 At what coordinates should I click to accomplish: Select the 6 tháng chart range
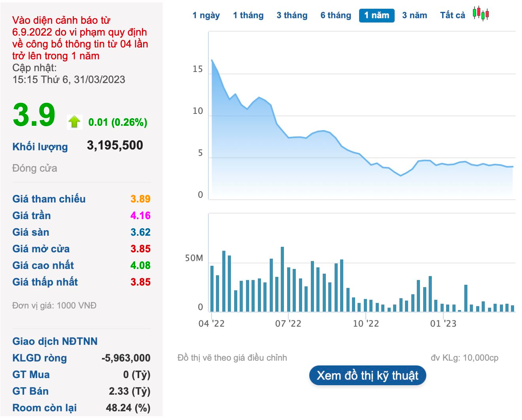tap(336, 15)
